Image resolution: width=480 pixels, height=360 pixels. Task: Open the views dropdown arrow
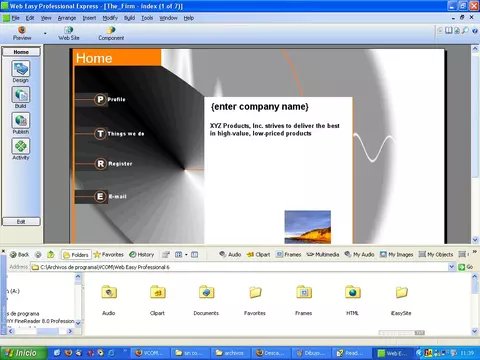(x=186, y=255)
